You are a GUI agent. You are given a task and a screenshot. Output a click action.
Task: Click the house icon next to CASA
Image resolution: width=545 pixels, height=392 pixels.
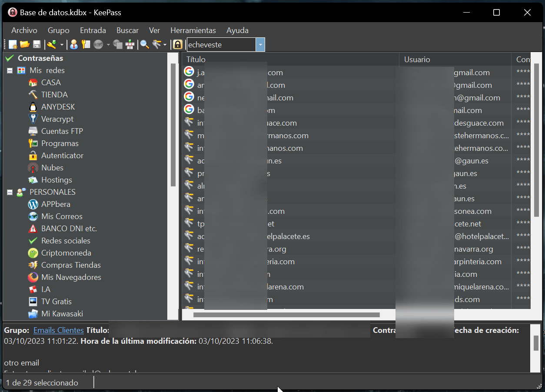33,83
